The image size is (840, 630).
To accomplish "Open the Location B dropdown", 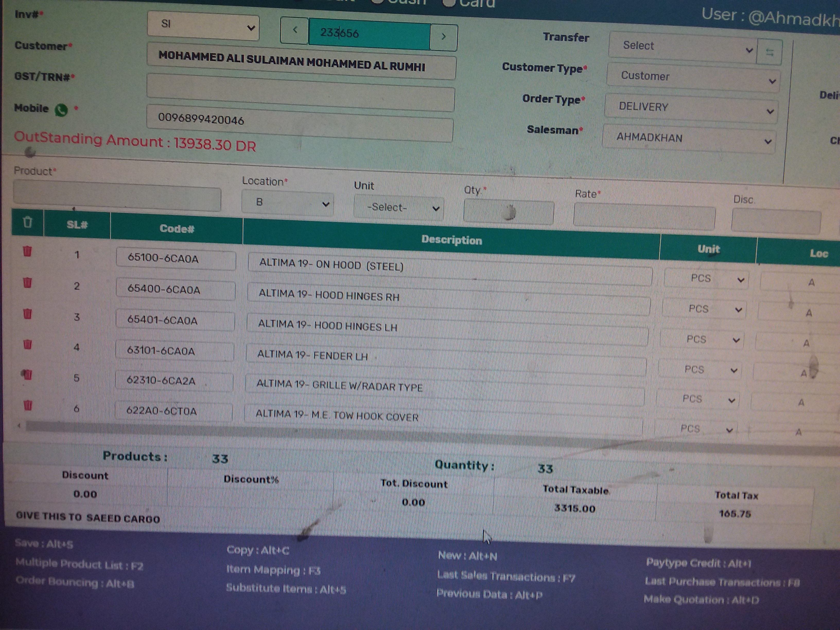I will pyautogui.click(x=288, y=203).
